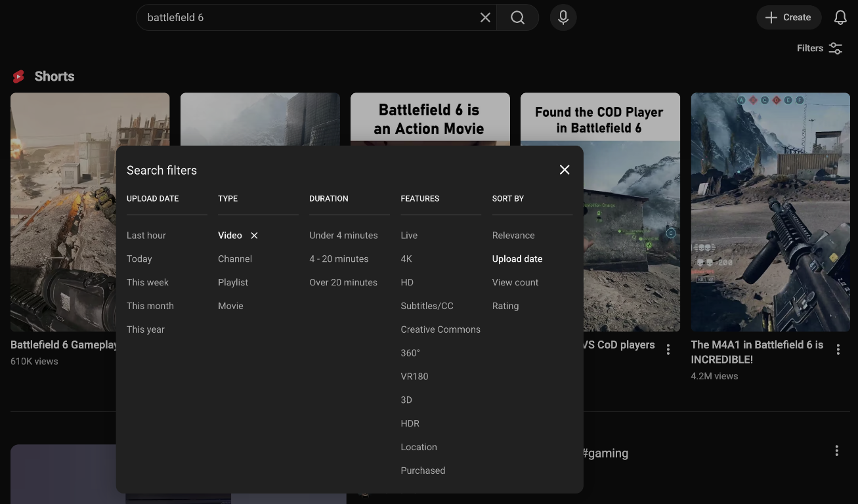Select the Playlist type filter
This screenshot has width=858, height=504.
[x=233, y=282]
